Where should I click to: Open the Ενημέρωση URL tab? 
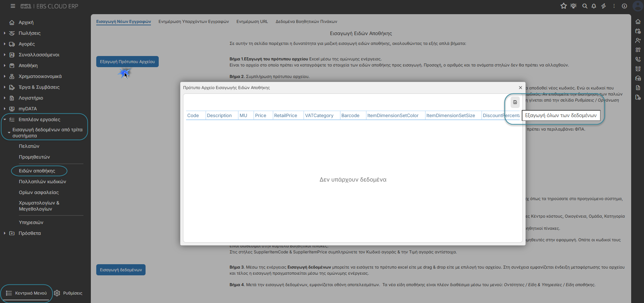[x=252, y=22]
